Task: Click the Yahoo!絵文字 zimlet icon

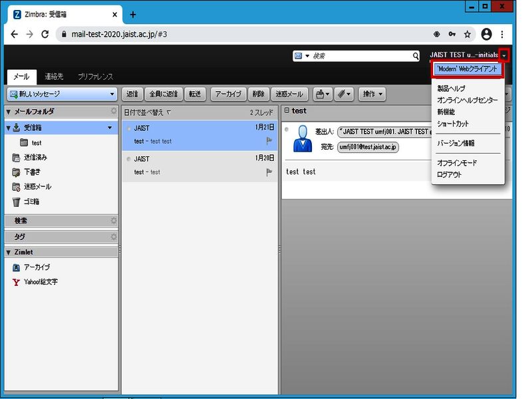Action: click(17, 282)
